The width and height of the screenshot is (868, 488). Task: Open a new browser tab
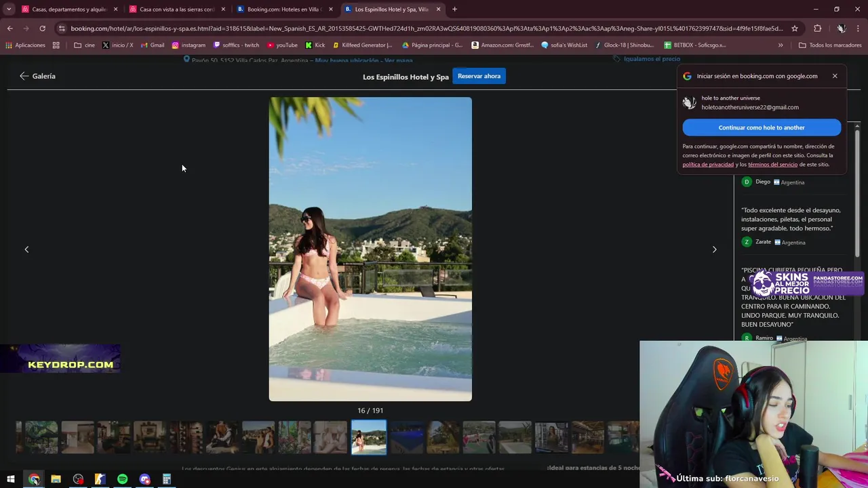click(454, 9)
